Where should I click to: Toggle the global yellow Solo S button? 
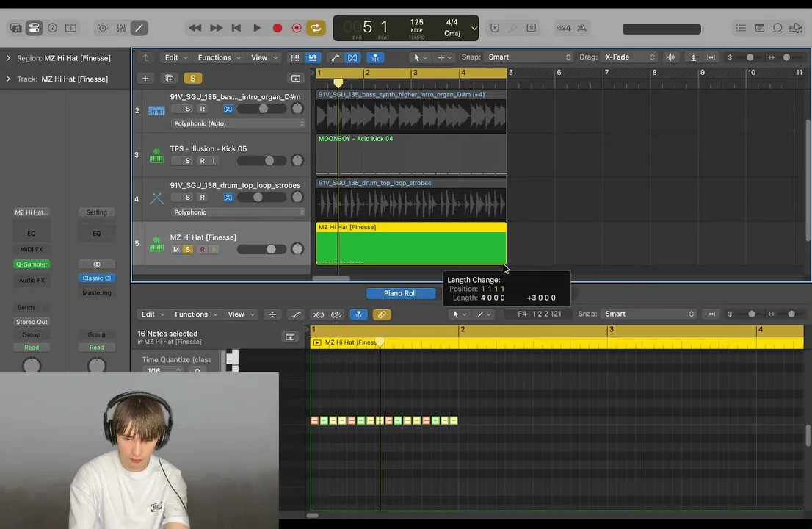192,78
